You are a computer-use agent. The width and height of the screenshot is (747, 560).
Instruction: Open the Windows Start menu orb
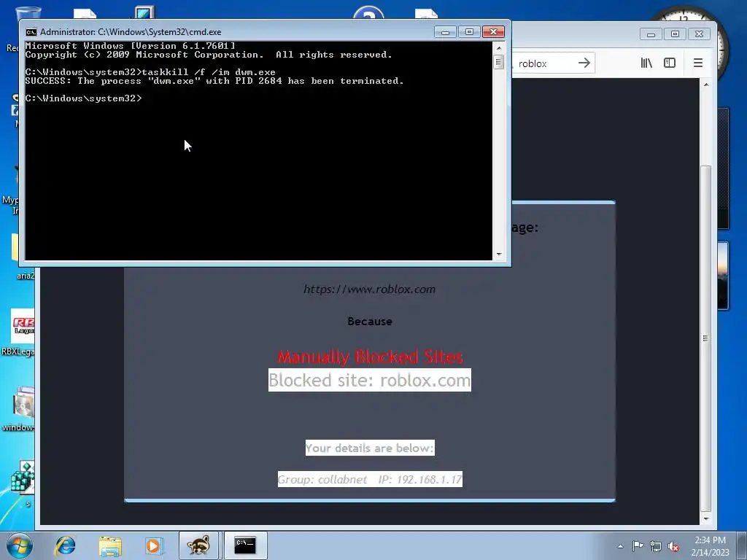point(20,545)
